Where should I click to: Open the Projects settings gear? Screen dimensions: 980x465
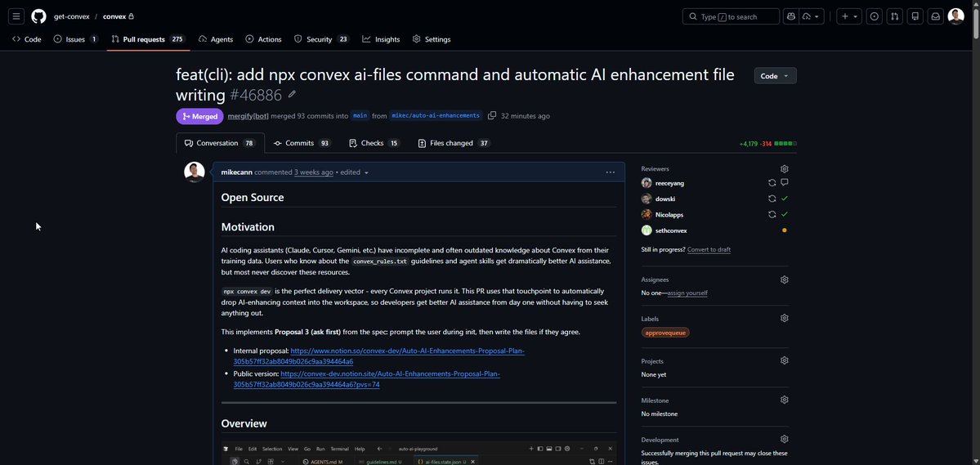(x=785, y=360)
